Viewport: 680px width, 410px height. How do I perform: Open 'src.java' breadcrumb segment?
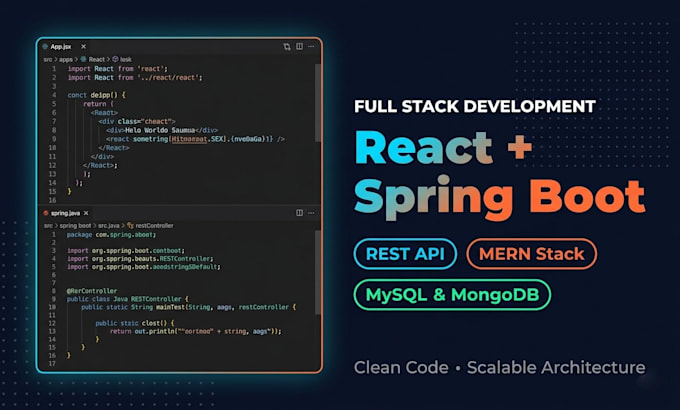point(109,226)
